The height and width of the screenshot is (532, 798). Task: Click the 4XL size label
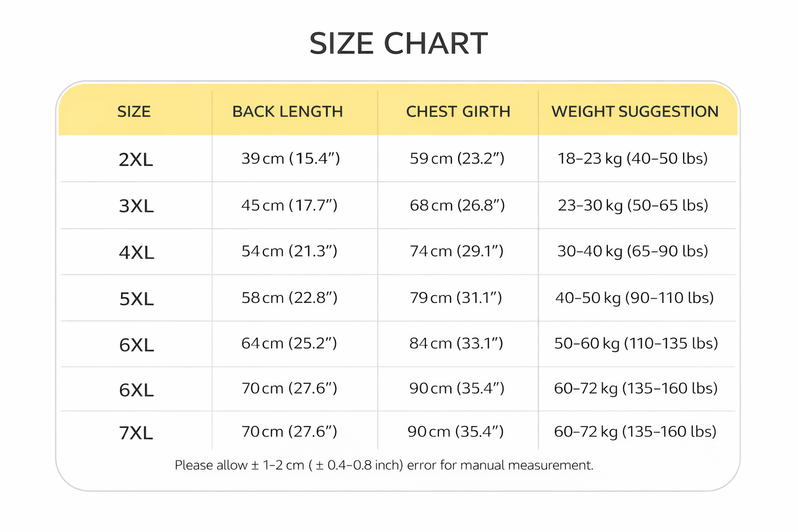click(x=137, y=253)
